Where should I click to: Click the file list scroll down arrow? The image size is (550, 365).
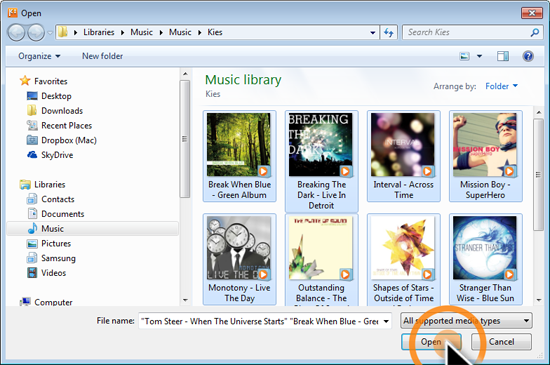[538, 300]
